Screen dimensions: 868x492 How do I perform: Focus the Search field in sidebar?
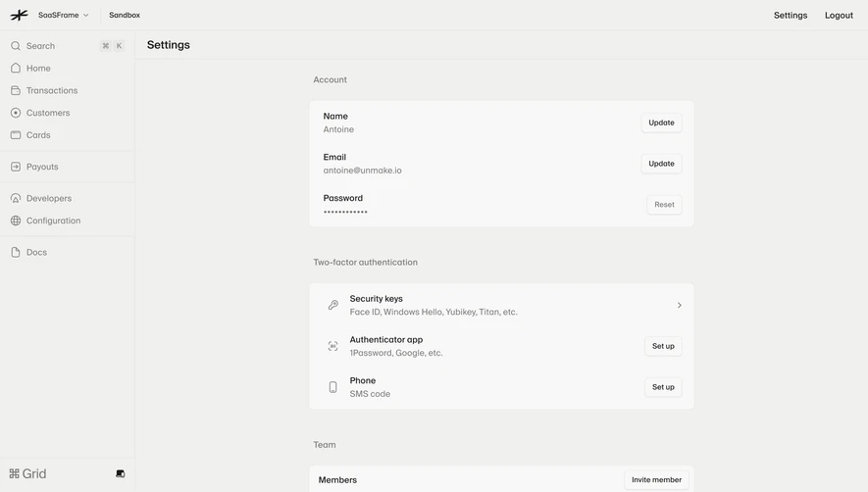(68, 46)
